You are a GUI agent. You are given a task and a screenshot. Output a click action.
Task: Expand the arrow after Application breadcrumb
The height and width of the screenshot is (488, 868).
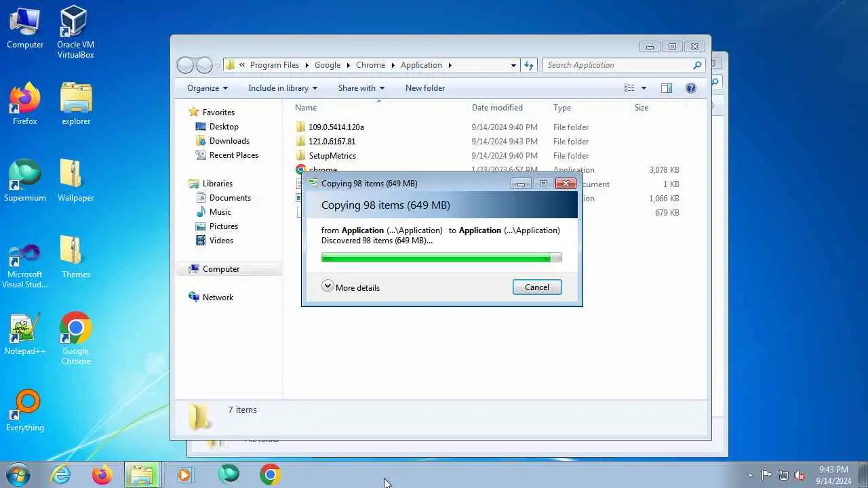coord(450,65)
